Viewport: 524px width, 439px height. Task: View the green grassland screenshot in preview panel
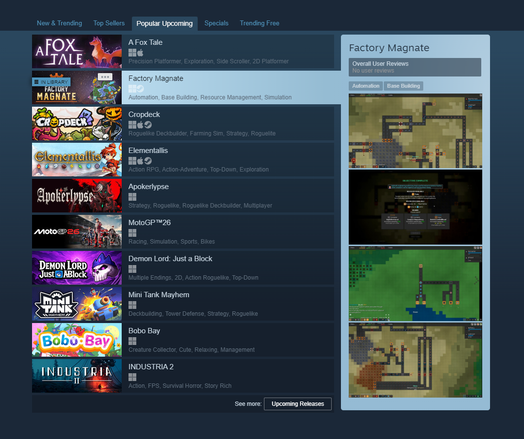(x=415, y=284)
